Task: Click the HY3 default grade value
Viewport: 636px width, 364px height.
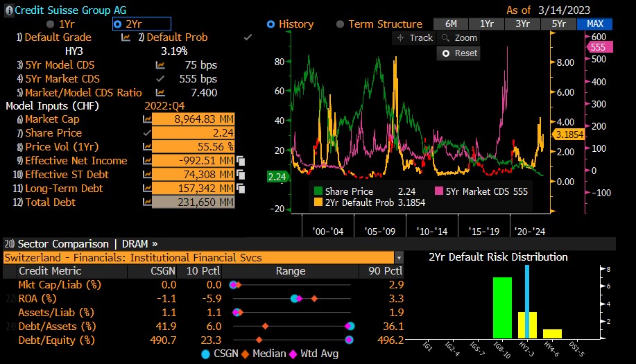Action: pos(74,51)
